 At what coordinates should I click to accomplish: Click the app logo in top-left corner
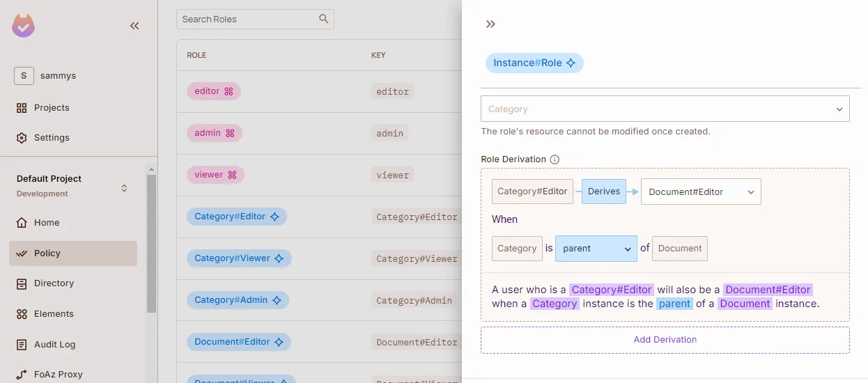point(24,26)
